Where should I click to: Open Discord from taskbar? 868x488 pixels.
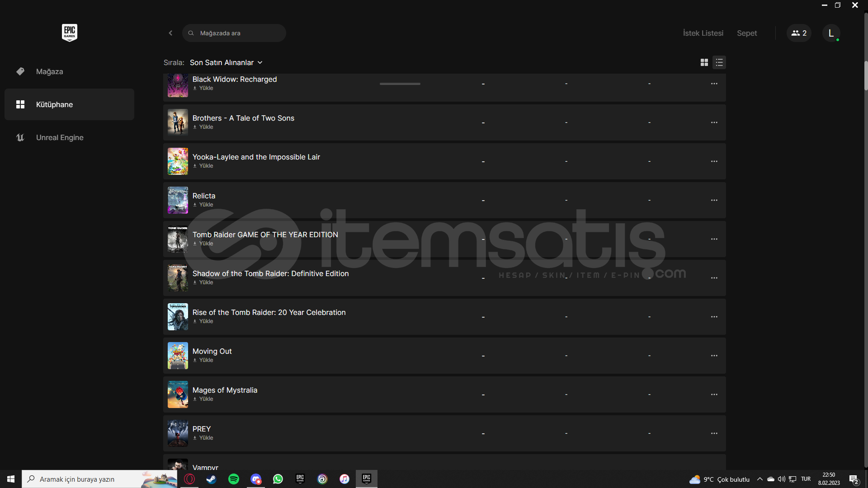tap(256, 479)
